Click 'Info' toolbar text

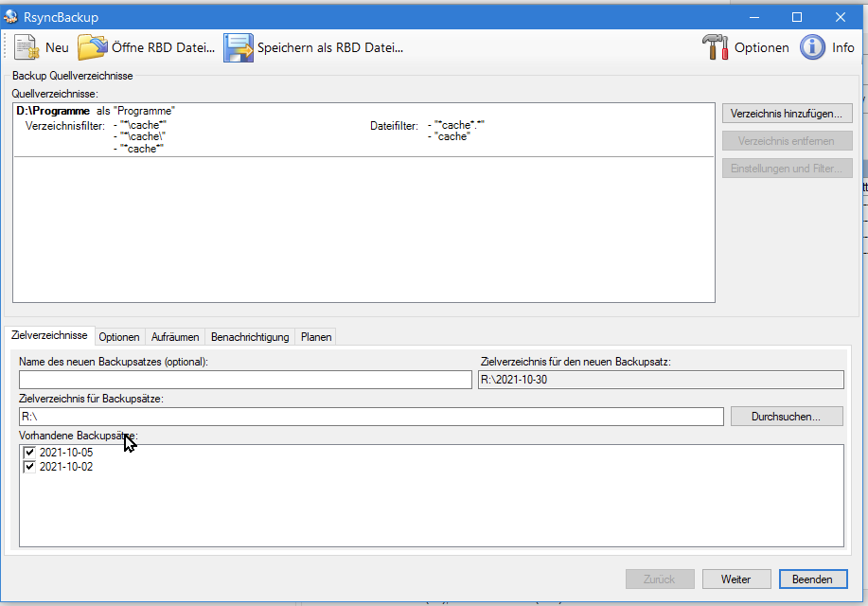[843, 47]
